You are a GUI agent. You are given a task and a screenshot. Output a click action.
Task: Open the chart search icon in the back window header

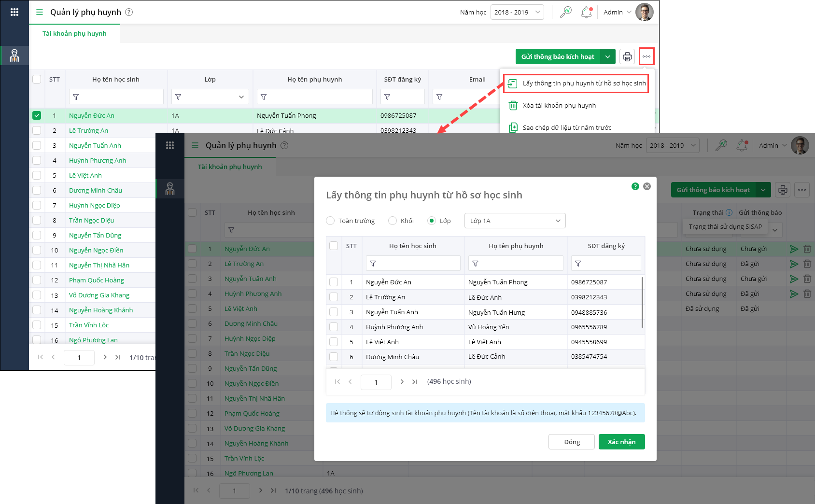click(x=566, y=12)
